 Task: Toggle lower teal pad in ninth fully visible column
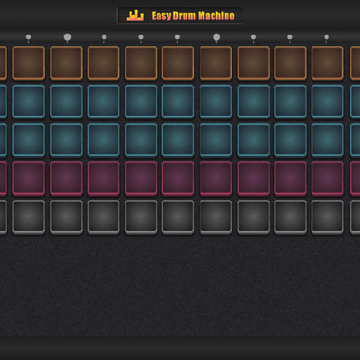point(327,140)
